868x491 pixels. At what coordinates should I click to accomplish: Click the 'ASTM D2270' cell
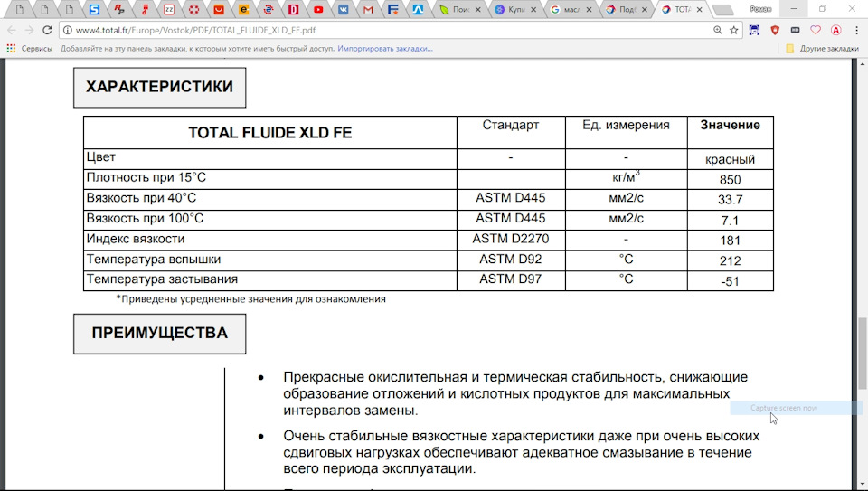tap(510, 239)
